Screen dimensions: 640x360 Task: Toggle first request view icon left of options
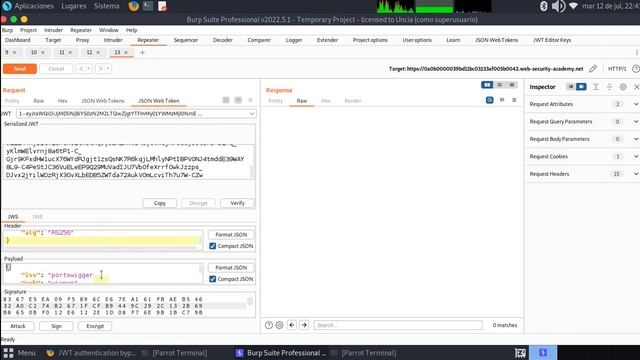point(226,100)
